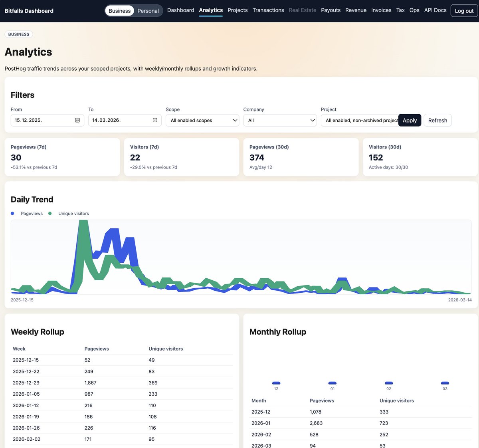The height and width of the screenshot is (448, 479).
Task: Select weekly row 2026-01-19
Action: click(122, 416)
